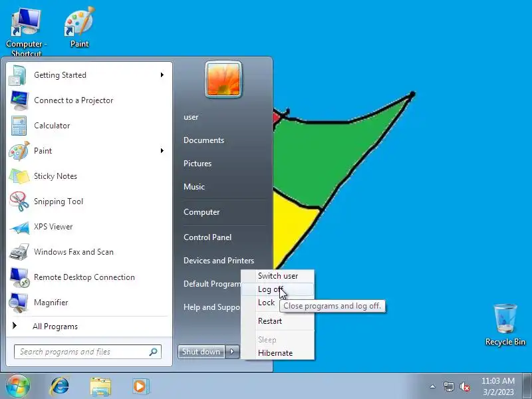The width and height of the screenshot is (532, 399).
Task: Open Devices and Printers
Action: coord(219,261)
